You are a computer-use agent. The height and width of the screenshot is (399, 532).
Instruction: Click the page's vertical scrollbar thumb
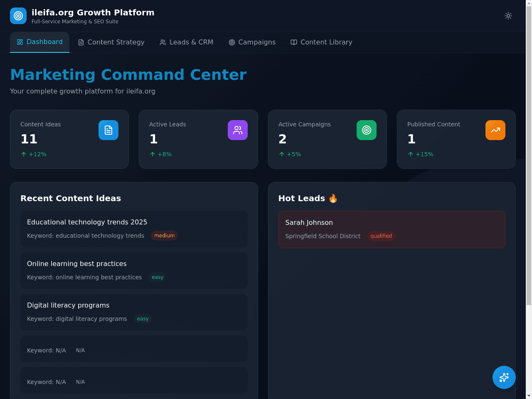click(529, 156)
